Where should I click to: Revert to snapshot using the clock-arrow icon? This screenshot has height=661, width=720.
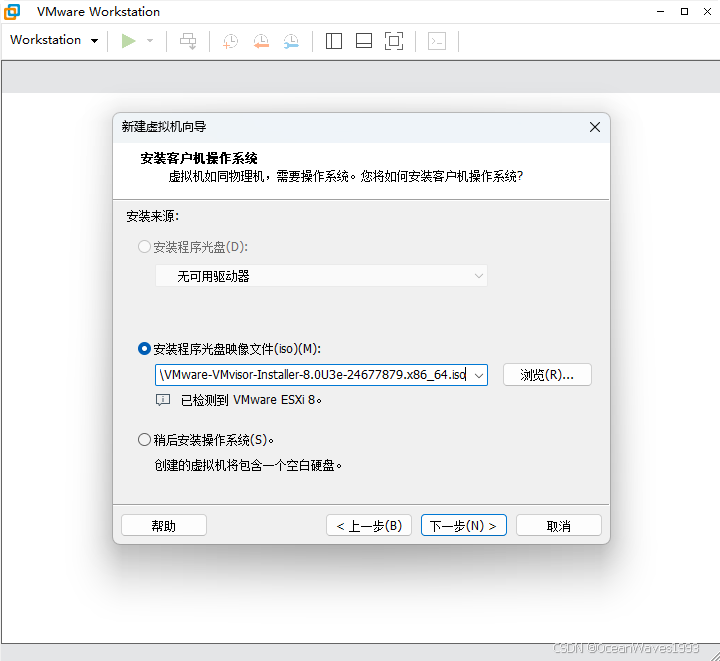coord(261,41)
